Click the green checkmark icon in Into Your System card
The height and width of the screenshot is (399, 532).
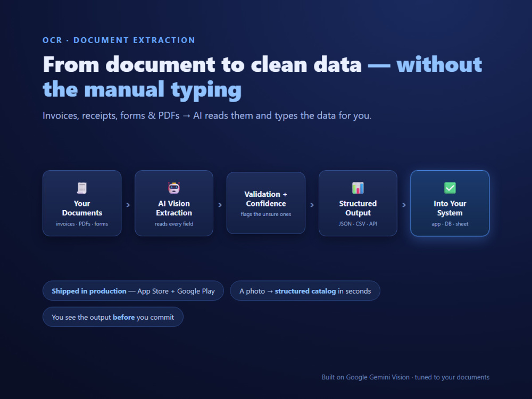(x=450, y=188)
